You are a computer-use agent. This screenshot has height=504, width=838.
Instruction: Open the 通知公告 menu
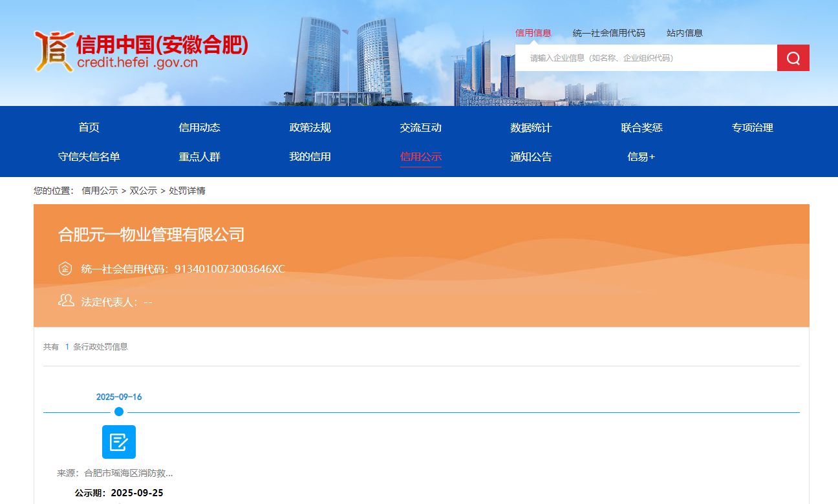coord(532,156)
